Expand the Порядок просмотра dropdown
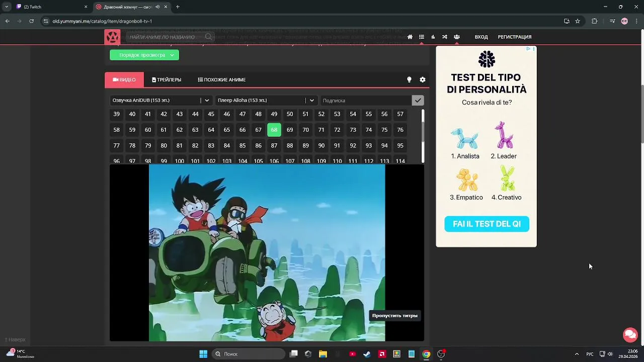The image size is (644, 362). coord(144,55)
